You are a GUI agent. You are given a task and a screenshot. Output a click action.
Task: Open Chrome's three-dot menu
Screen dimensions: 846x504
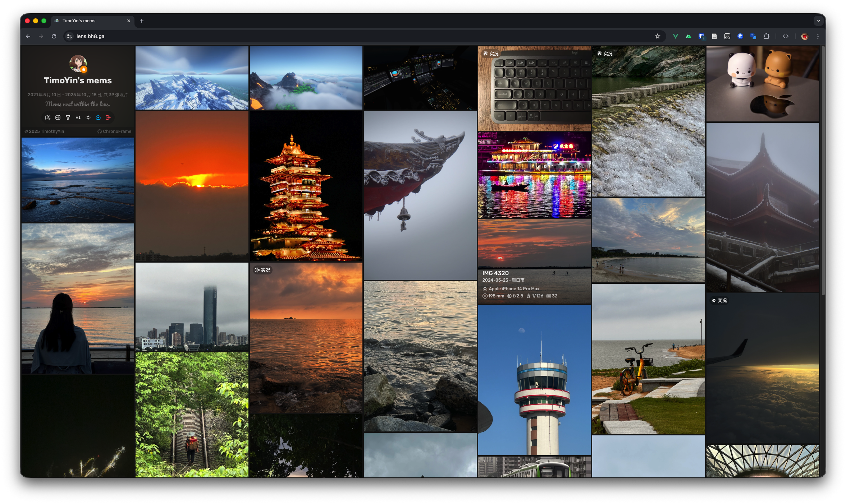click(x=818, y=36)
